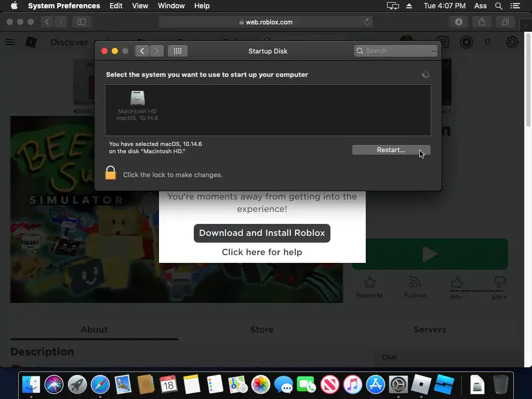This screenshot has width=532, height=399.
Task: Click the Safari page vertical scrollbar
Action: tap(528, 79)
